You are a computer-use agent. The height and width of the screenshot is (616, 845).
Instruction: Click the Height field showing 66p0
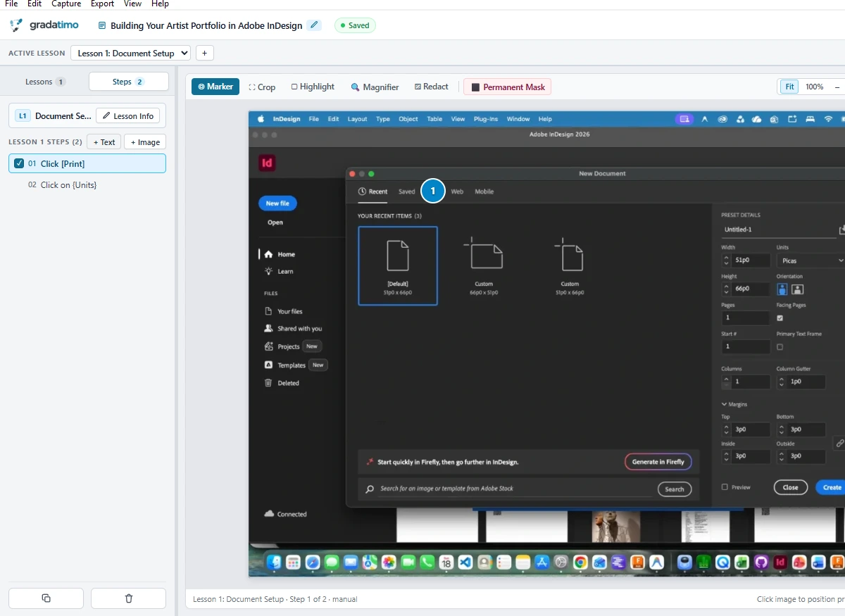[x=749, y=289]
